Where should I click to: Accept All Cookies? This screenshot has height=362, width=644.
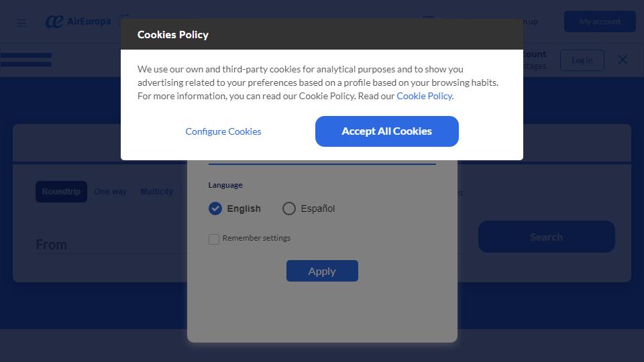click(387, 131)
